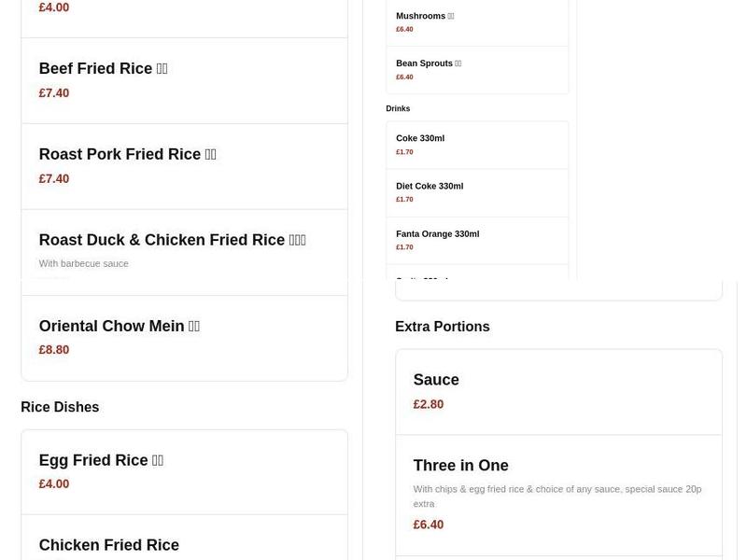The image size is (747, 560).
Task: Click the Extra Portions section heading
Action: [x=442, y=327]
